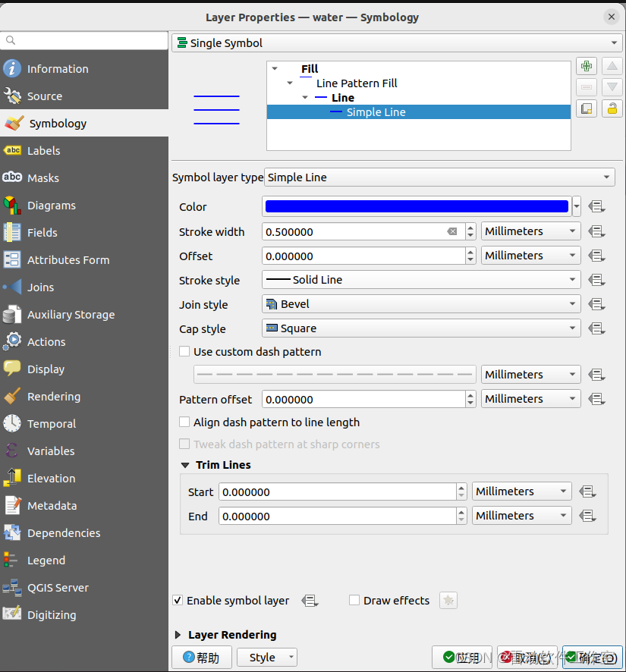Image resolution: width=626 pixels, height=672 pixels.
Task: Click the Apply (应用) button
Action: click(462, 658)
